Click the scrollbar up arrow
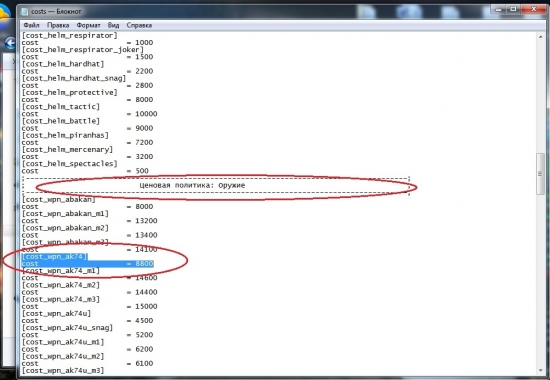550x380 pixels. [x=540, y=37]
